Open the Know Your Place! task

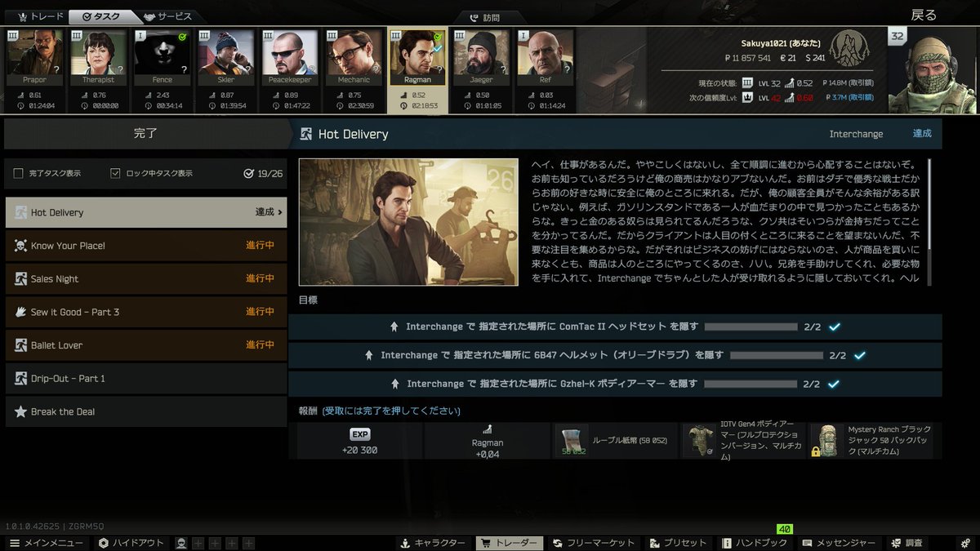[146, 246]
